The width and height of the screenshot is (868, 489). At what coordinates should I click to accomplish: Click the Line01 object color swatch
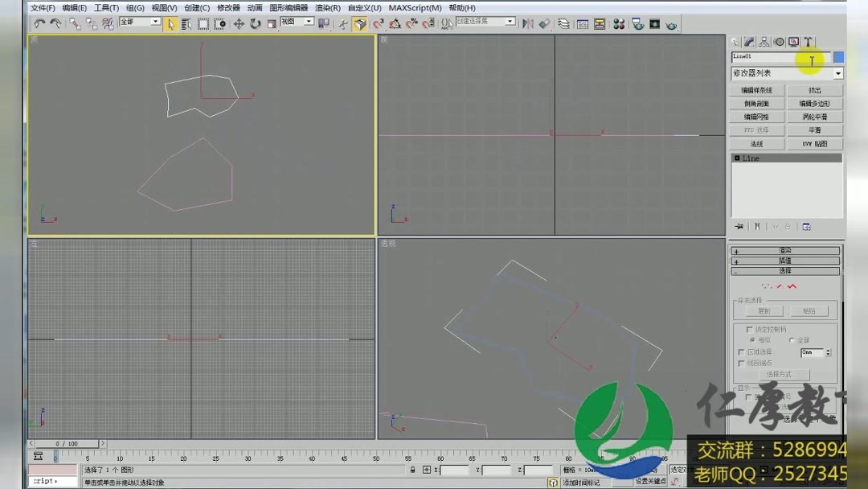838,58
